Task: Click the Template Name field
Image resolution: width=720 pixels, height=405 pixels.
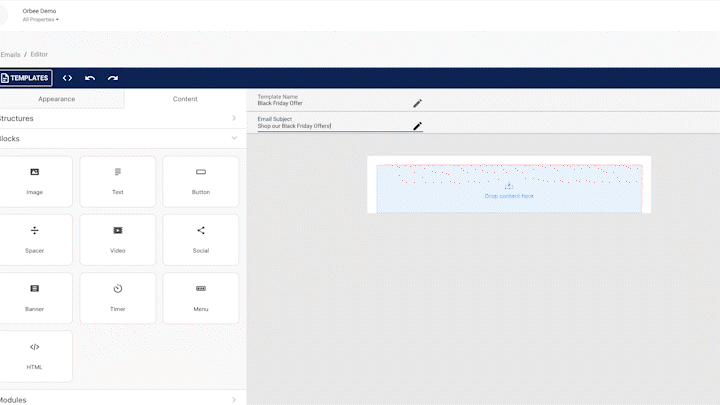Action: point(334,103)
